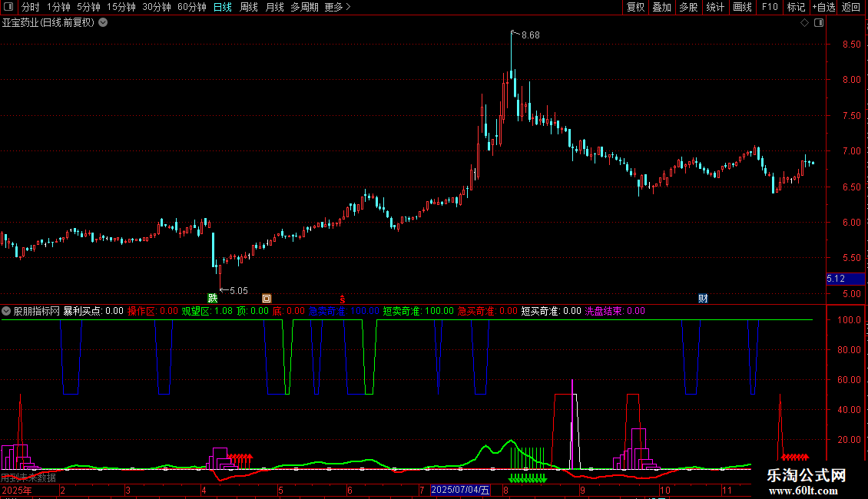This screenshot has width=868, height=499.
Task: Click the 用到未来数据 warning text
Action: 28,478
